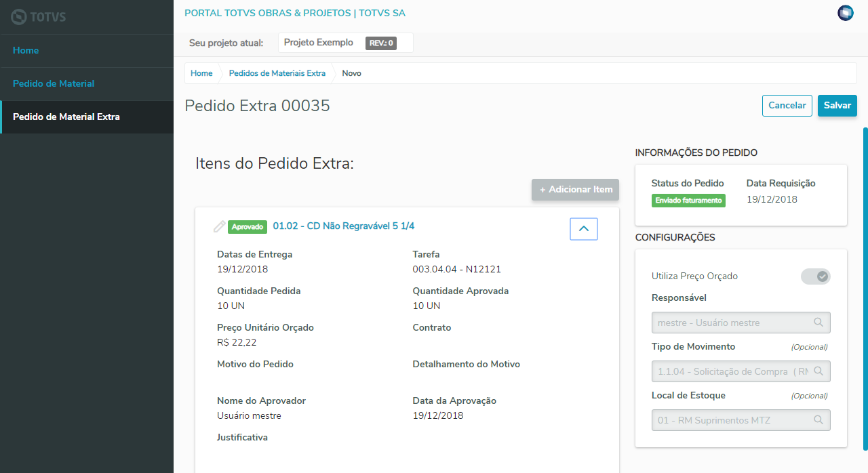
Task: Open Home in the sidebar menu
Action: 87,51
